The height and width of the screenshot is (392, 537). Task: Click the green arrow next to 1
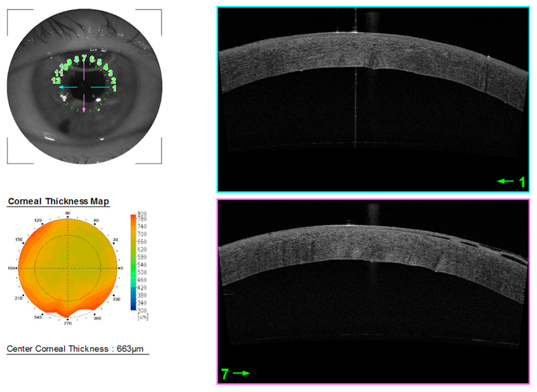coord(505,181)
